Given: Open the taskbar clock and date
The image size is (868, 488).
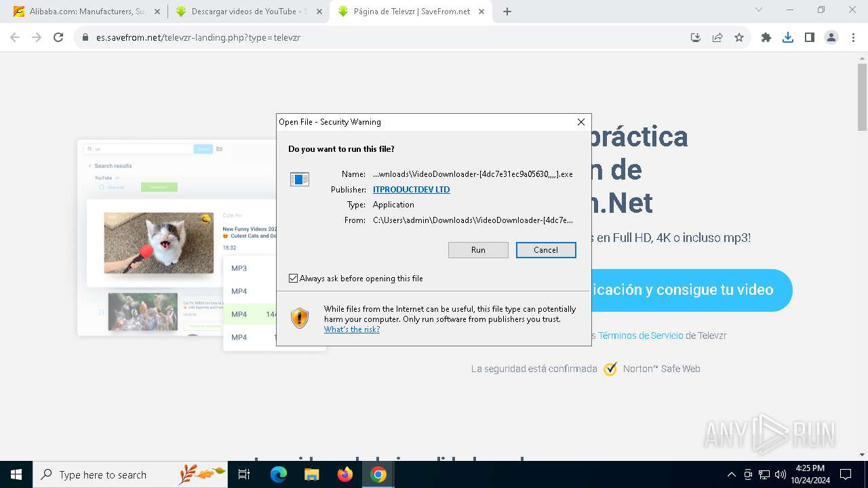Looking at the screenshot, I should [x=810, y=474].
